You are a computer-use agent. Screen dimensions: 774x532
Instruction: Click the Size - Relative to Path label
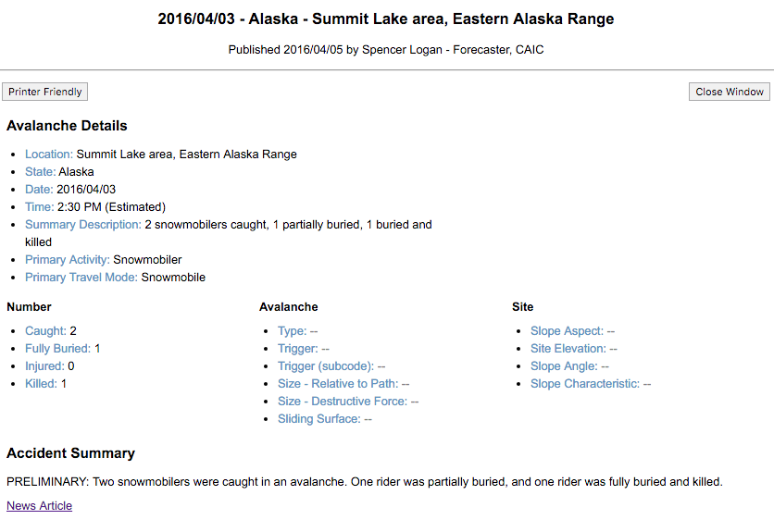coord(338,384)
